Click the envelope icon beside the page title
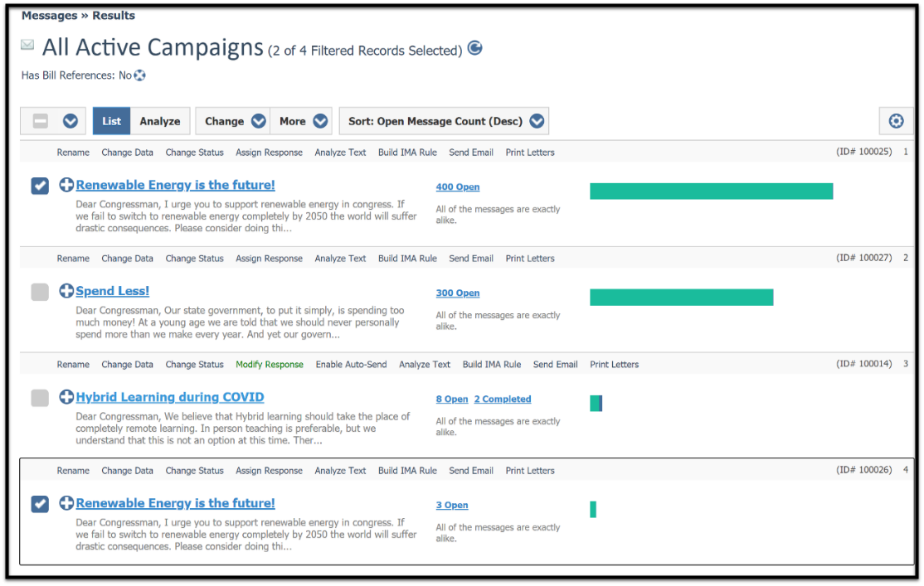 point(27,45)
